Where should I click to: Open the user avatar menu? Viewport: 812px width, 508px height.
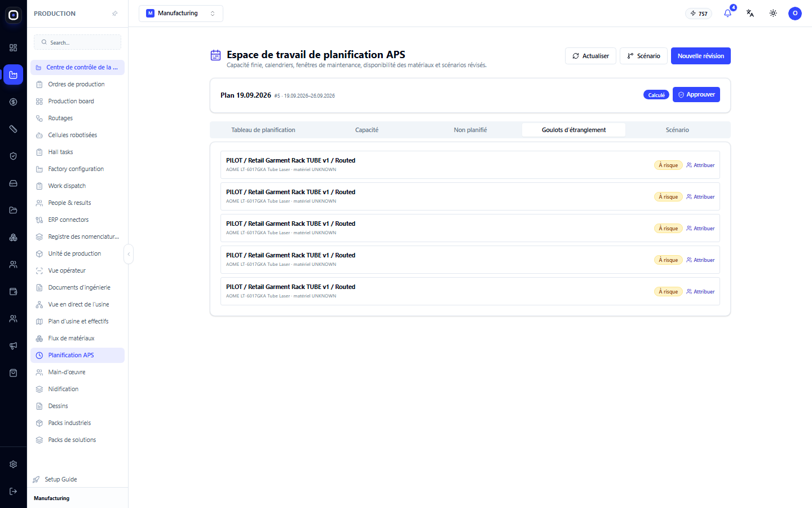coord(795,13)
